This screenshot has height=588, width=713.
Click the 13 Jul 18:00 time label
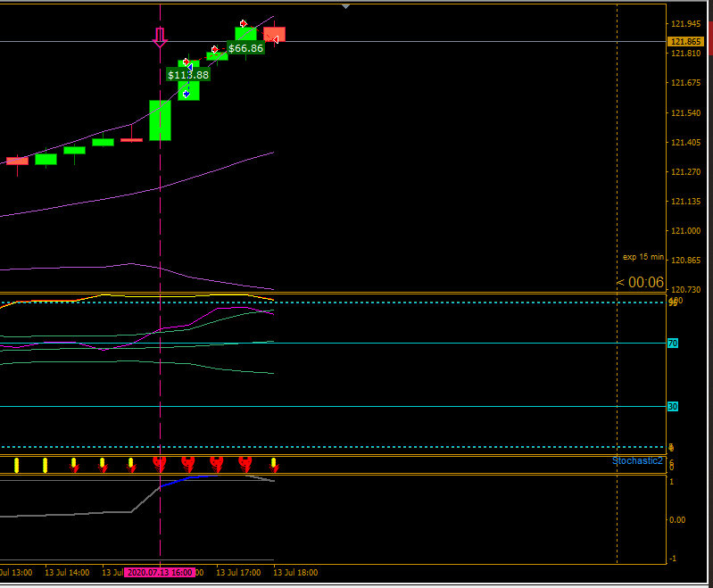pyautogui.click(x=295, y=573)
